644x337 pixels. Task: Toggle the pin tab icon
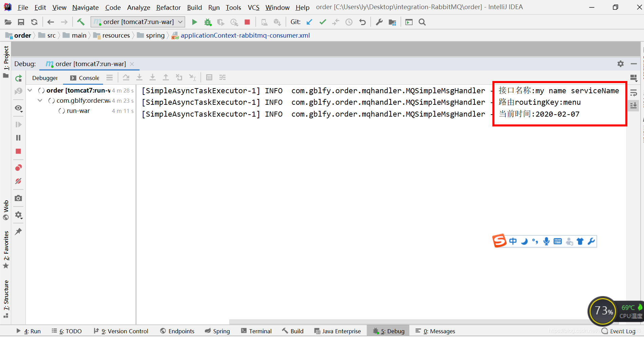click(18, 232)
